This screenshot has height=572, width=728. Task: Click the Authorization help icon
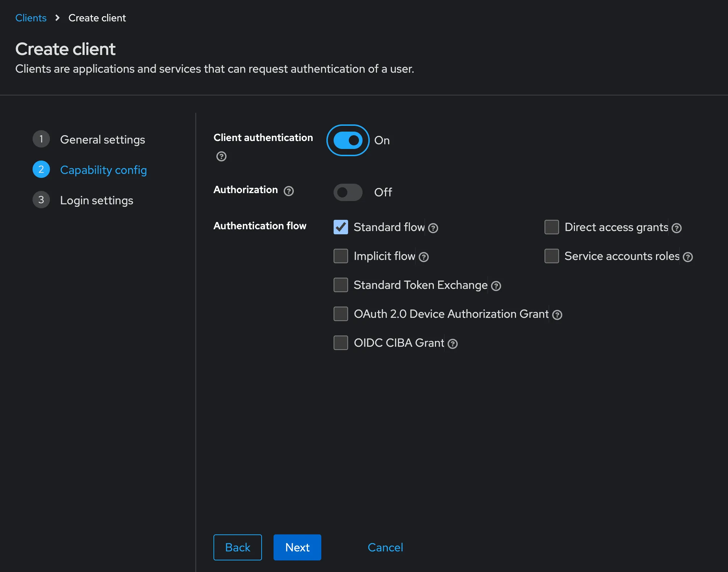(288, 191)
